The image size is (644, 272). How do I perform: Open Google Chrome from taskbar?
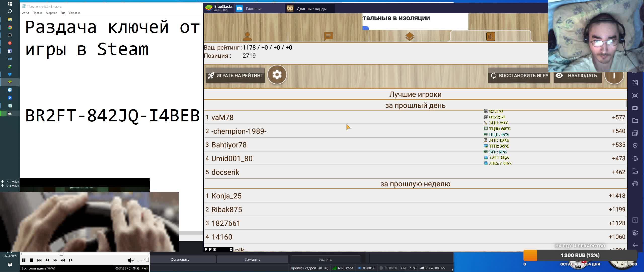tap(10, 27)
